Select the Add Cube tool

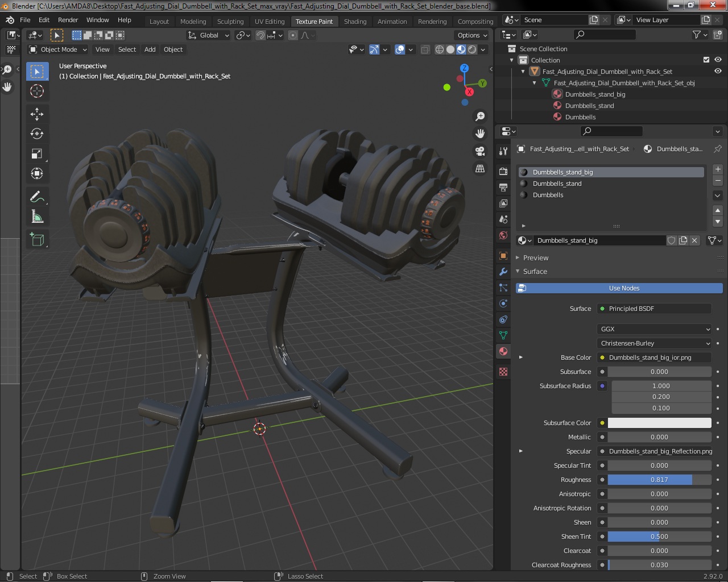[x=37, y=240]
